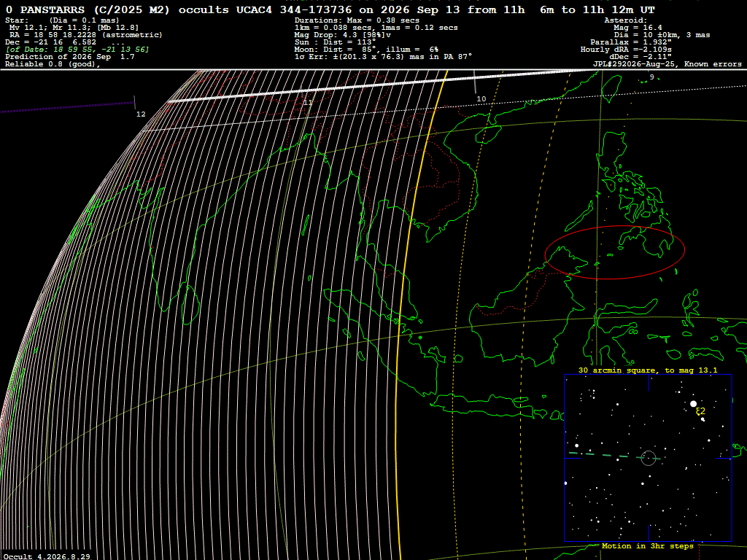Viewport: 747px width, 560px height.
Task: Select the 'Motion in 3hr steps' label
Action: coord(648,545)
